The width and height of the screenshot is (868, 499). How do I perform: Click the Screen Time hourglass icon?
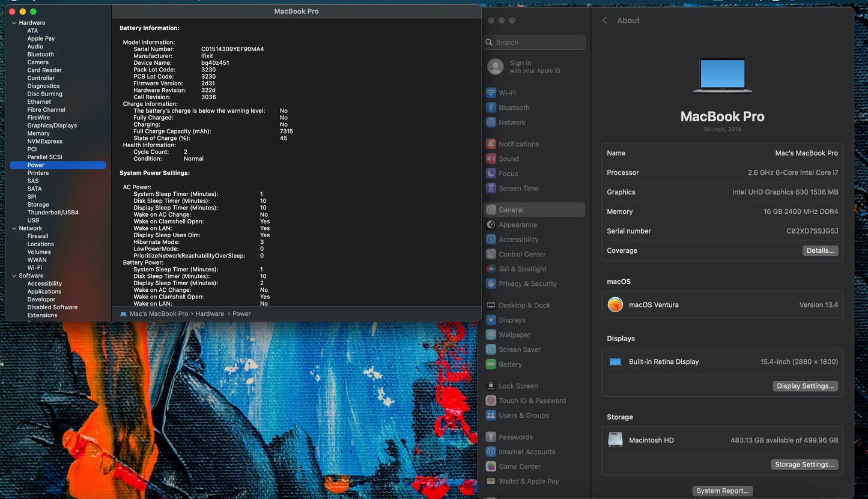coord(491,189)
